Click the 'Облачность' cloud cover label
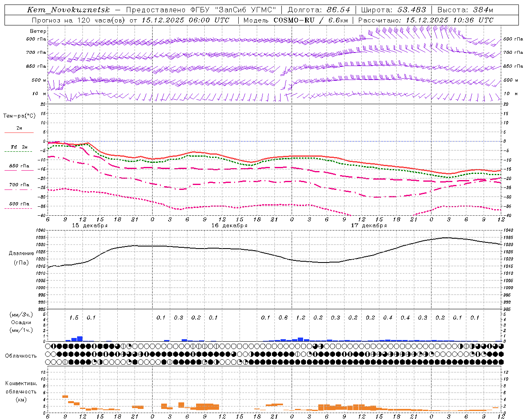 pyautogui.click(x=21, y=356)
